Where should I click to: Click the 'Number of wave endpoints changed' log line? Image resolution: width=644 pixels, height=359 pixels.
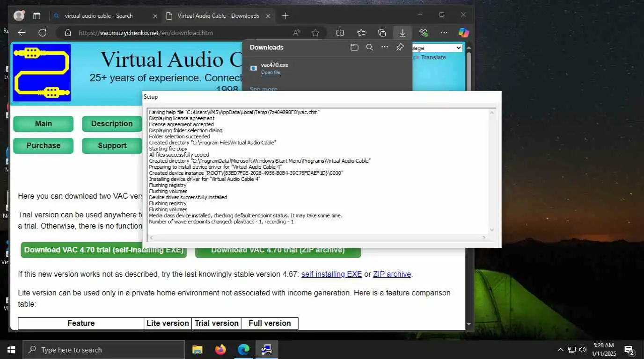click(221, 222)
